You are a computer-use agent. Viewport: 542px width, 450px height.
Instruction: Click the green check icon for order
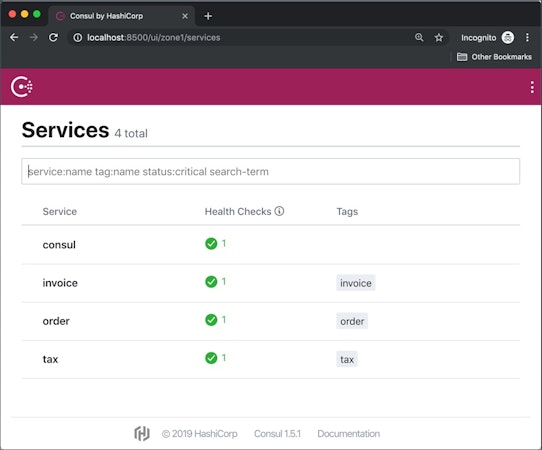211,320
